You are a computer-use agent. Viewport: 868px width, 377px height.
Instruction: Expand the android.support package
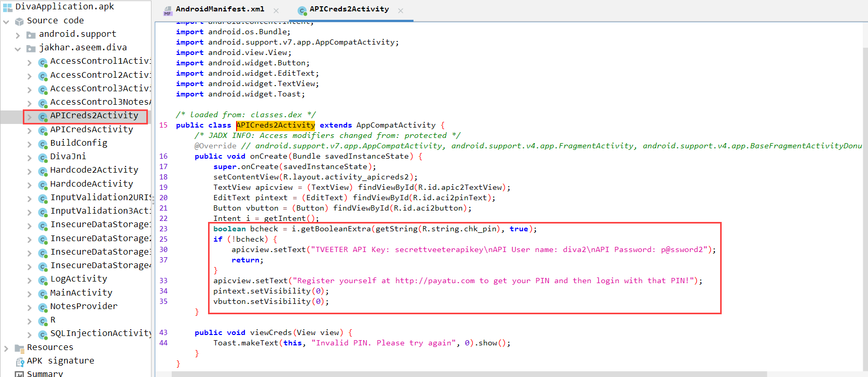click(x=18, y=35)
